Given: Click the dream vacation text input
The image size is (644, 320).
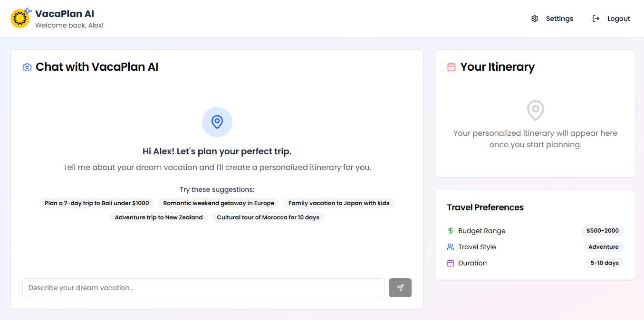Looking at the screenshot, I should [203, 288].
